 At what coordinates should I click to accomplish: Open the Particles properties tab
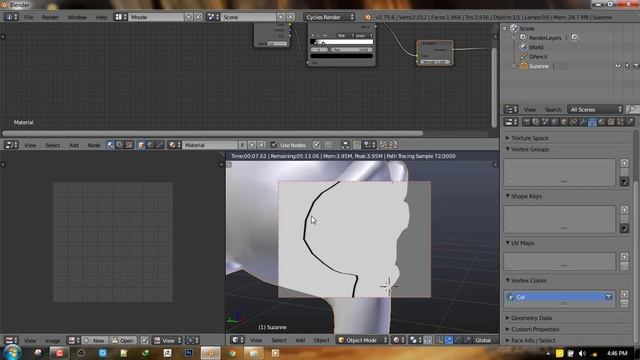tap(620, 122)
